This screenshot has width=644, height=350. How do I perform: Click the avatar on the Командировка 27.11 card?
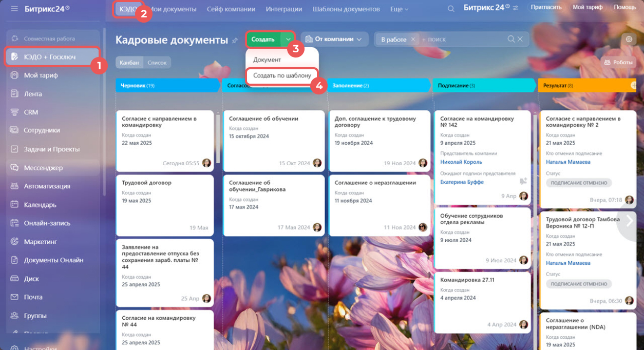pyautogui.click(x=523, y=324)
